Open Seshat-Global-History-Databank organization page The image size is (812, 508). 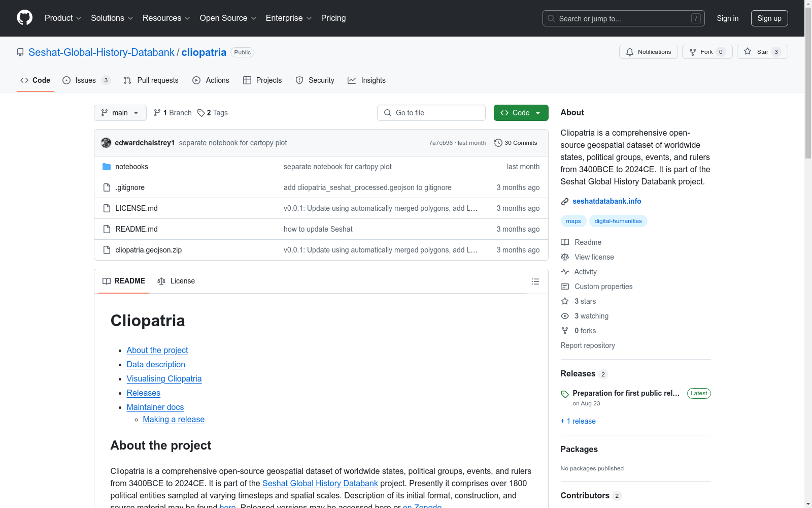click(x=101, y=52)
